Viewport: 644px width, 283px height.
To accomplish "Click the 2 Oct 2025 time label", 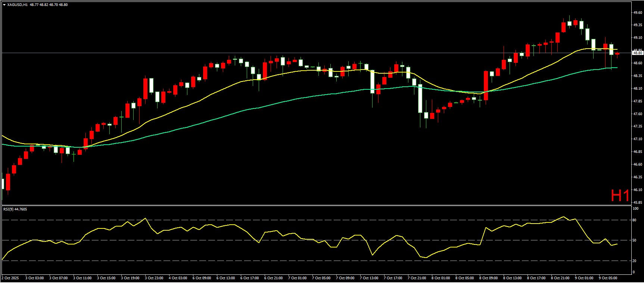I will 10,278.
